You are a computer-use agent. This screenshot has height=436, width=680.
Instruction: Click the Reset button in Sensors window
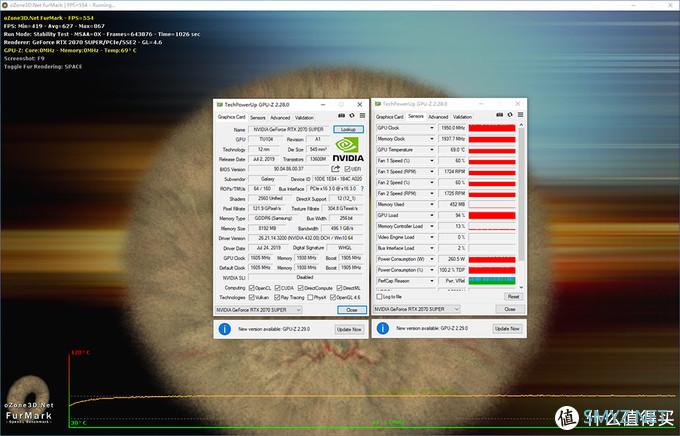click(x=513, y=296)
